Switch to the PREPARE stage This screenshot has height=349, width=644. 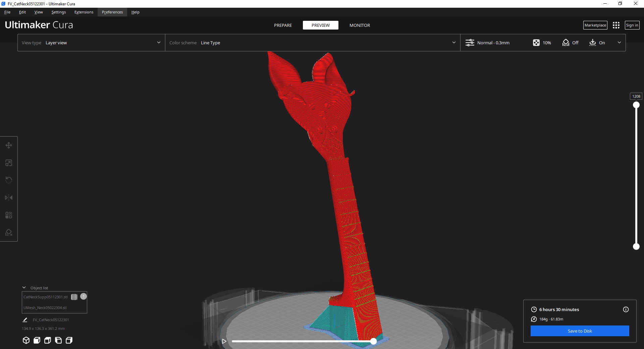(x=283, y=25)
